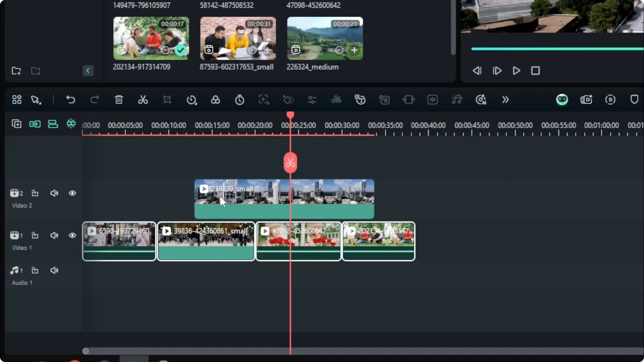The width and height of the screenshot is (644, 362).
Task: Add 226324_medium to the timeline
Action: click(355, 50)
